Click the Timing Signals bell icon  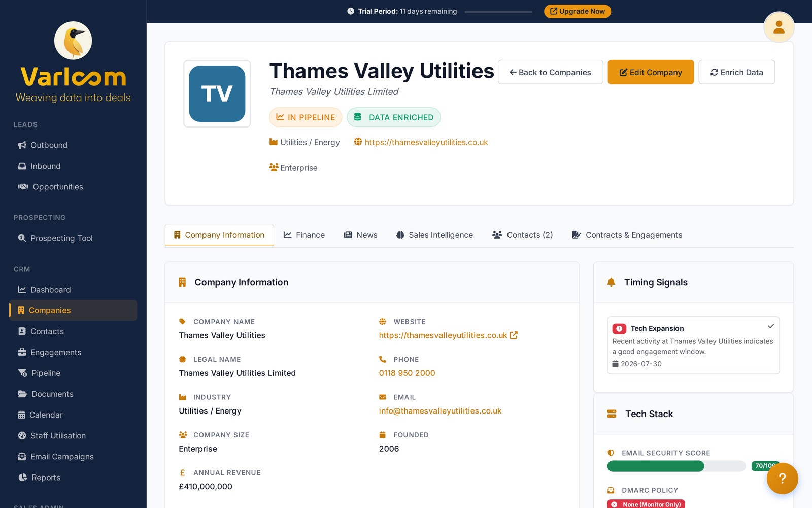click(611, 282)
